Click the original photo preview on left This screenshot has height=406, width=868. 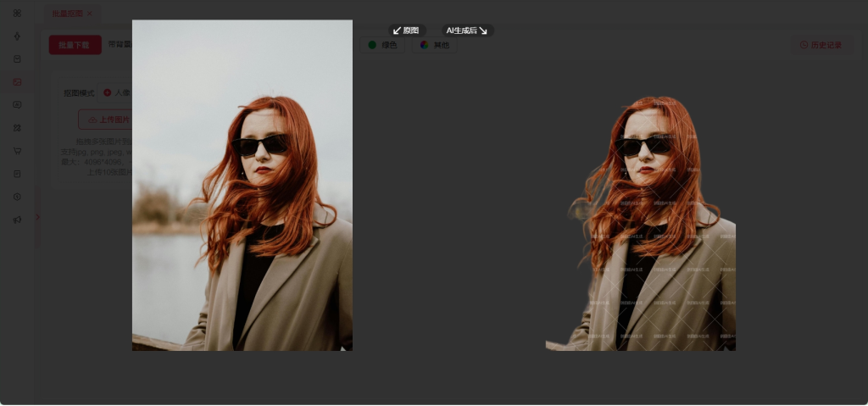[242, 185]
